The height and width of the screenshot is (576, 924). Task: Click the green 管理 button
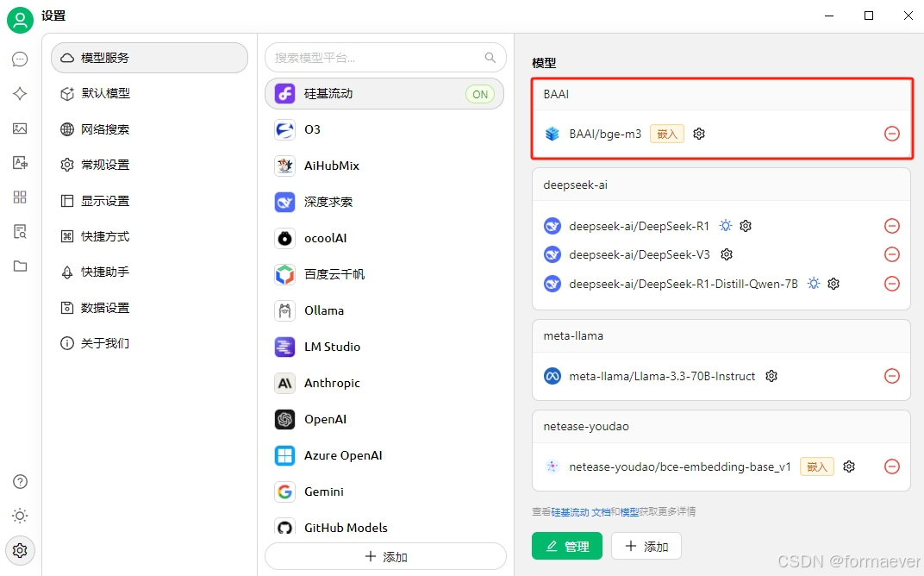pyautogui.click(x=567, y=546)
